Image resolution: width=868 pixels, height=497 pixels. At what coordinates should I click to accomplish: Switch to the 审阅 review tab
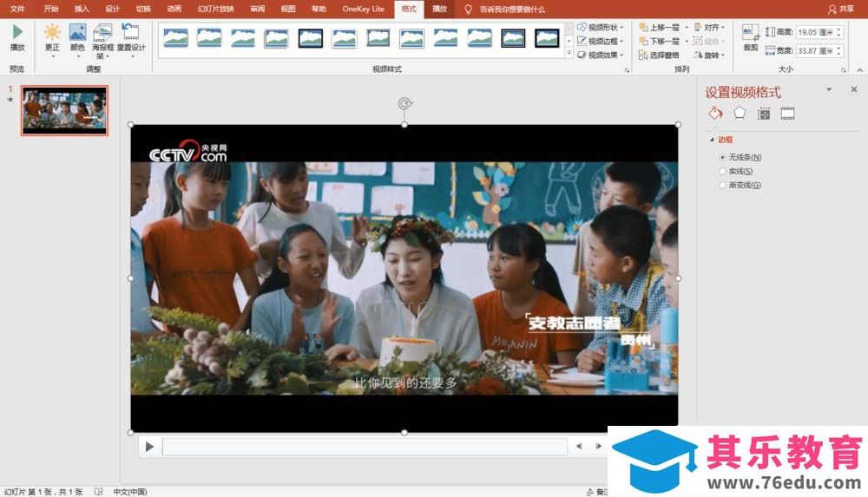coord(258,9)
